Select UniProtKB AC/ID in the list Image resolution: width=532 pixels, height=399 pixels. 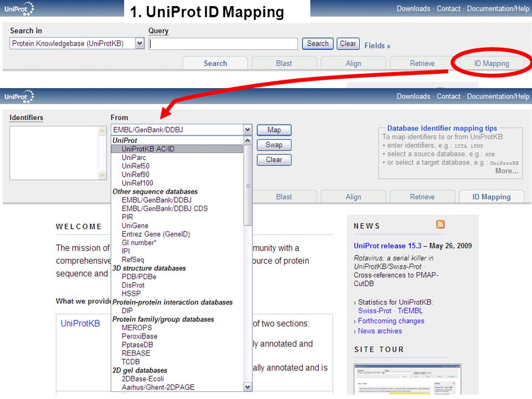177,149
